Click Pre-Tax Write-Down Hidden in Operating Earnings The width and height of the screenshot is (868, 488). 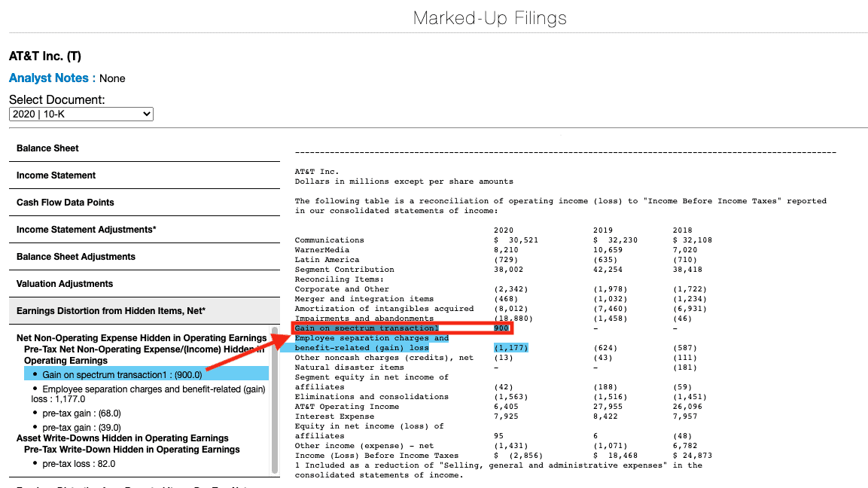point(132,450)
